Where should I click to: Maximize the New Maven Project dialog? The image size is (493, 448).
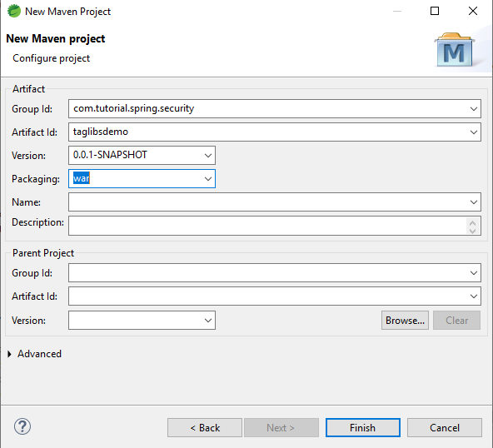[435, 11]
